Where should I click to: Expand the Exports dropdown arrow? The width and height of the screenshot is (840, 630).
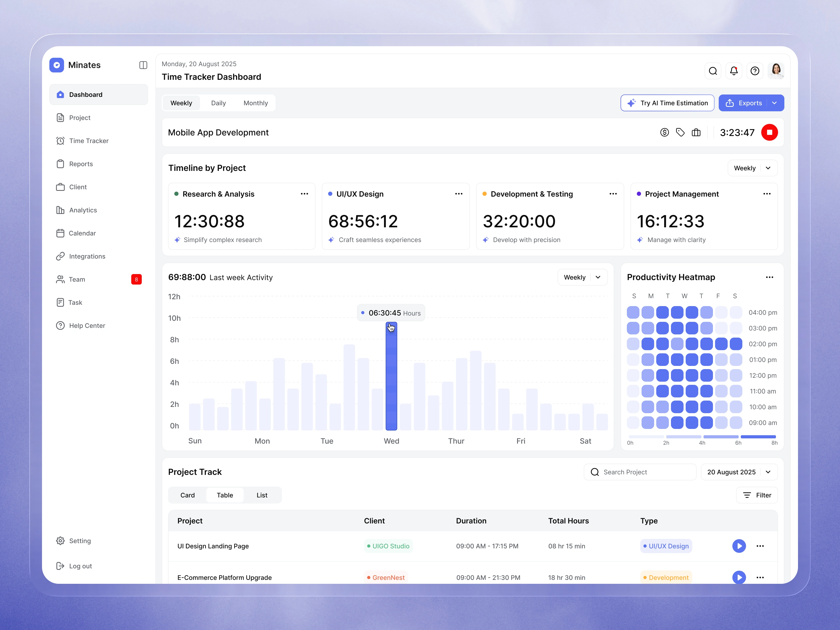[775, 103]
